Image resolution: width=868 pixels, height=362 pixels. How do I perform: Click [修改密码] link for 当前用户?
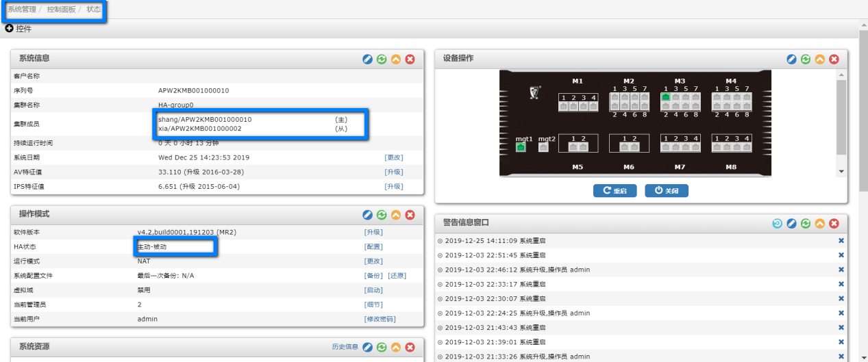click(x=380, y=319)
